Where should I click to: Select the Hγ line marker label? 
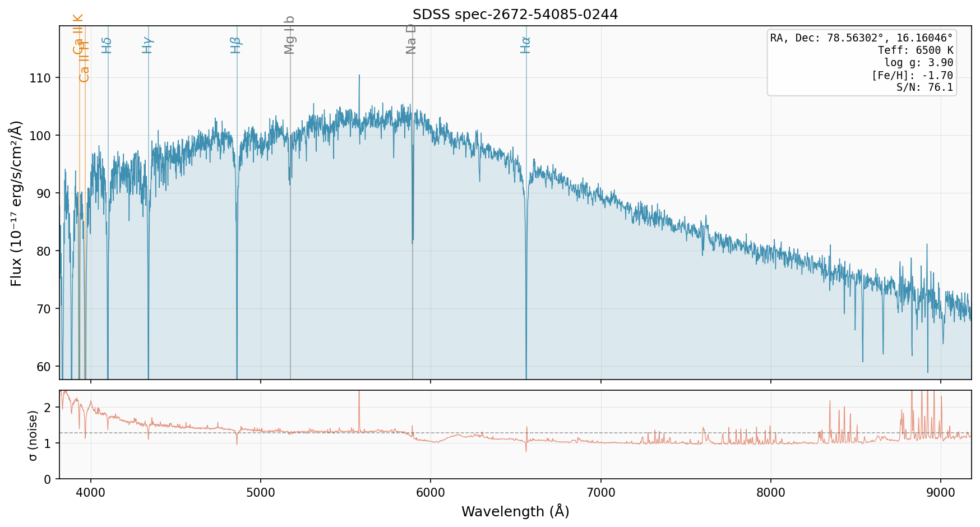(147, 45)
